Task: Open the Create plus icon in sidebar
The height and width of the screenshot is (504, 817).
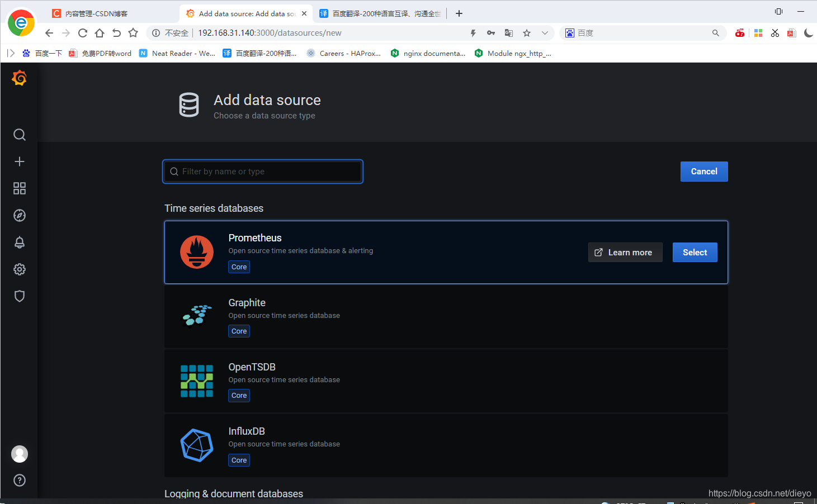Action: (20, 161)
